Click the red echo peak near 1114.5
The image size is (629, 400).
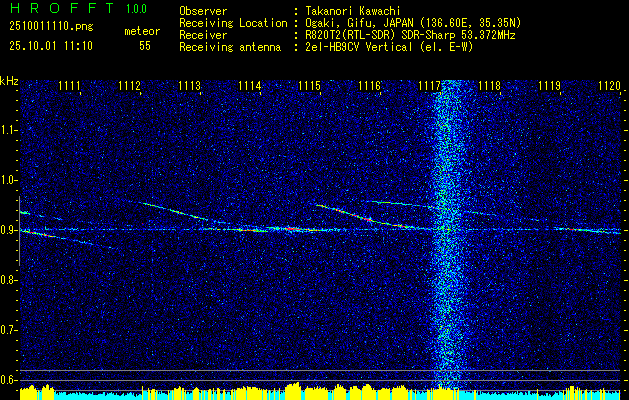[x=292, y=229]
